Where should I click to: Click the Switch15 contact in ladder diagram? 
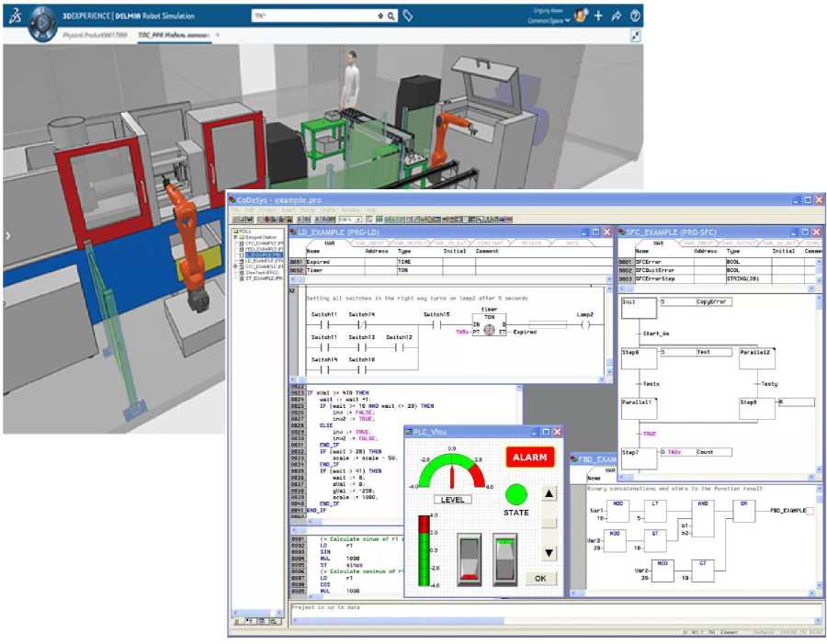pos(436,325)
